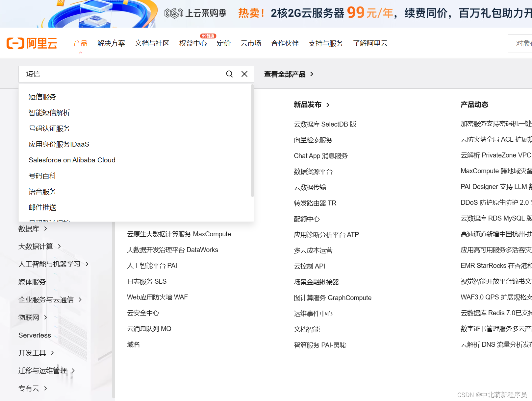Open 云市场 menu item
532x401 pixels.
pyautogui.click(x=251, y=43)
